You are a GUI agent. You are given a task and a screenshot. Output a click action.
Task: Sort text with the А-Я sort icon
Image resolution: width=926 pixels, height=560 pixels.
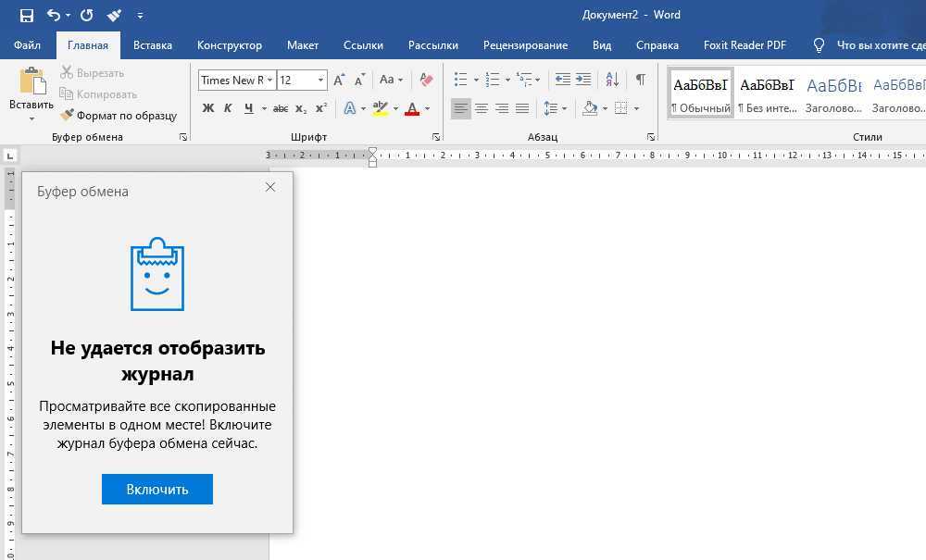pyautogui.click(x=612, y=80)
